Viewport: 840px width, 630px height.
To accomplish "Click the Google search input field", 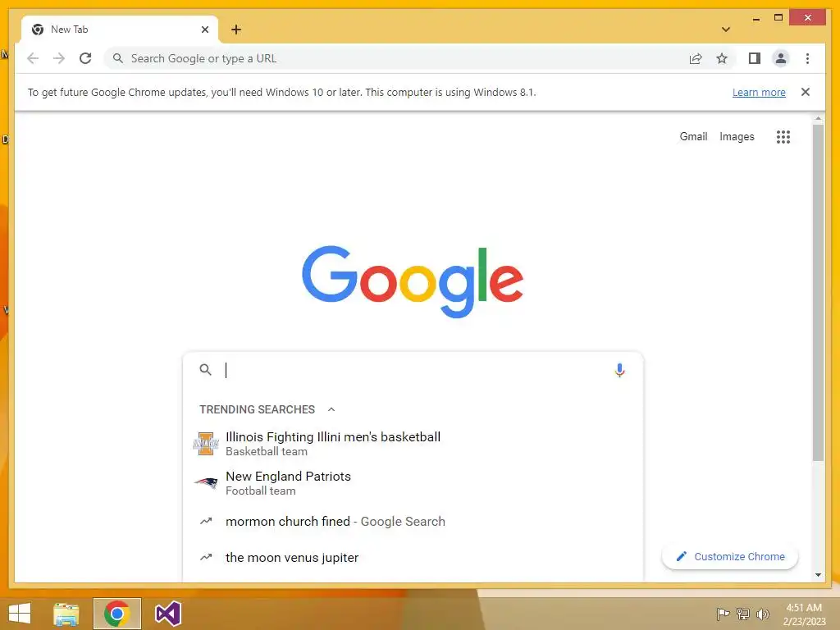I will click(x=413, y=370).
